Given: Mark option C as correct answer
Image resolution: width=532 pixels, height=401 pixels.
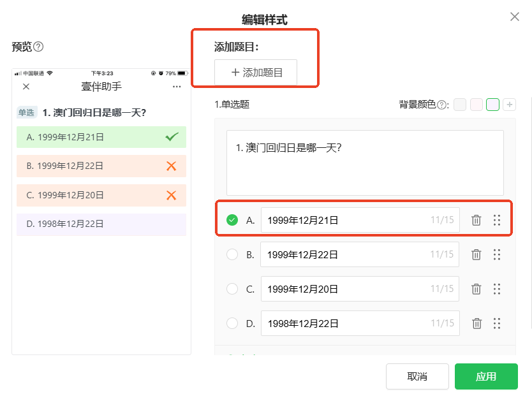Looking at the screenshot, I should click(232, 289).
